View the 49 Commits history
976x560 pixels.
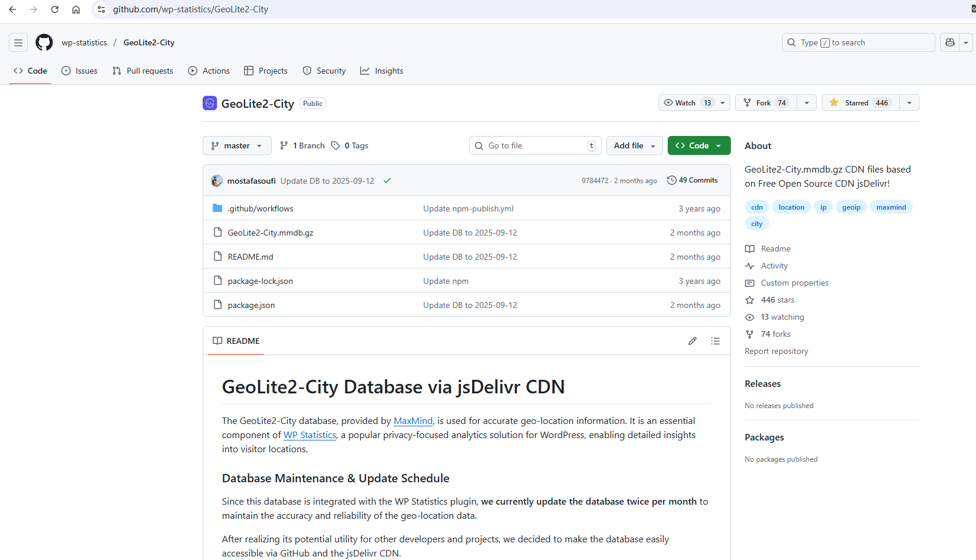(x=693, y=180)
